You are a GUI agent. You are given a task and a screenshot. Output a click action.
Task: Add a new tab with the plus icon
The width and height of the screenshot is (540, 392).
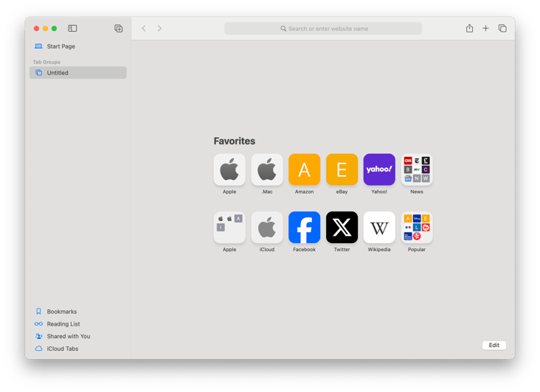coord(485,28)
